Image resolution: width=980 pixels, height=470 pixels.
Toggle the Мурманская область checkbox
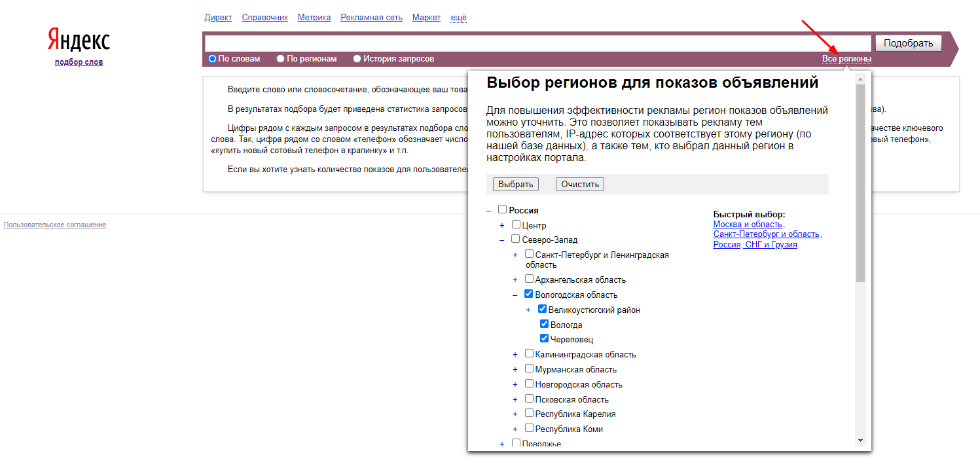click(529, 369)
